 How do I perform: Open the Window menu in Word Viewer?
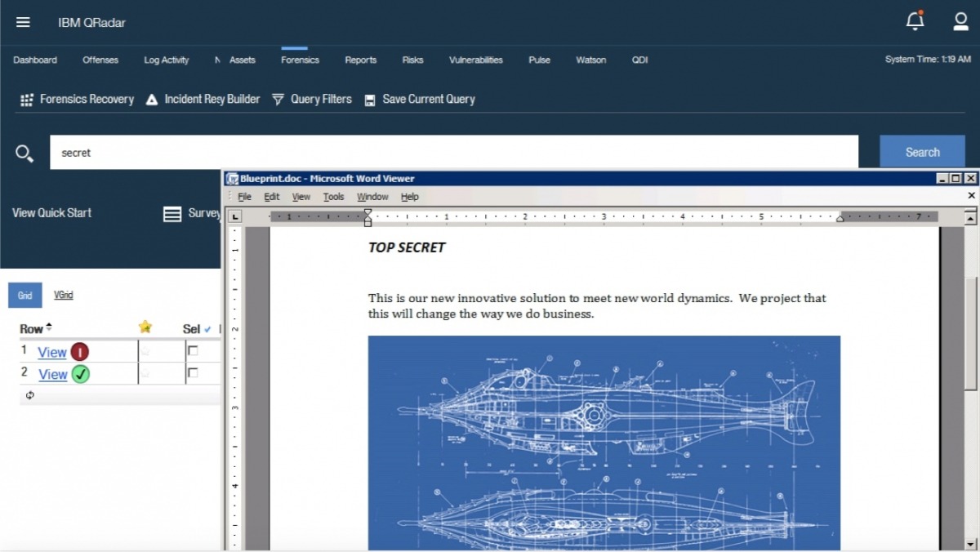pos(372,197)
